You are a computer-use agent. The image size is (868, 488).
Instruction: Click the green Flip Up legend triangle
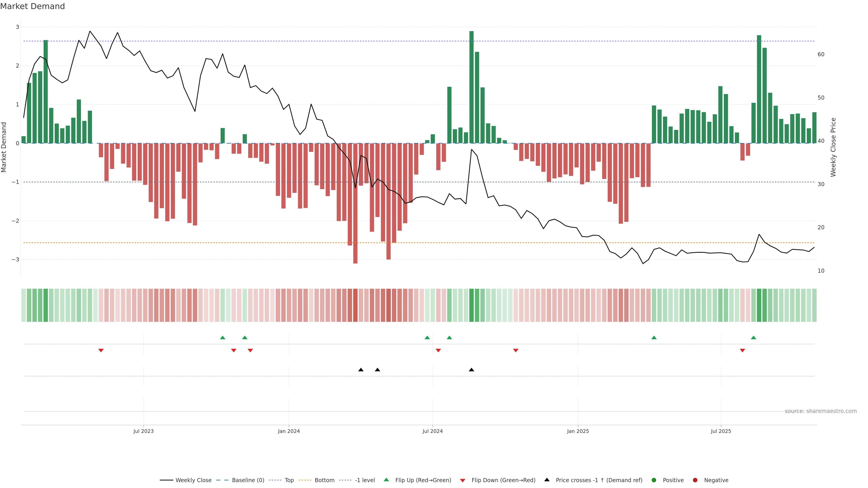[387, 480]
